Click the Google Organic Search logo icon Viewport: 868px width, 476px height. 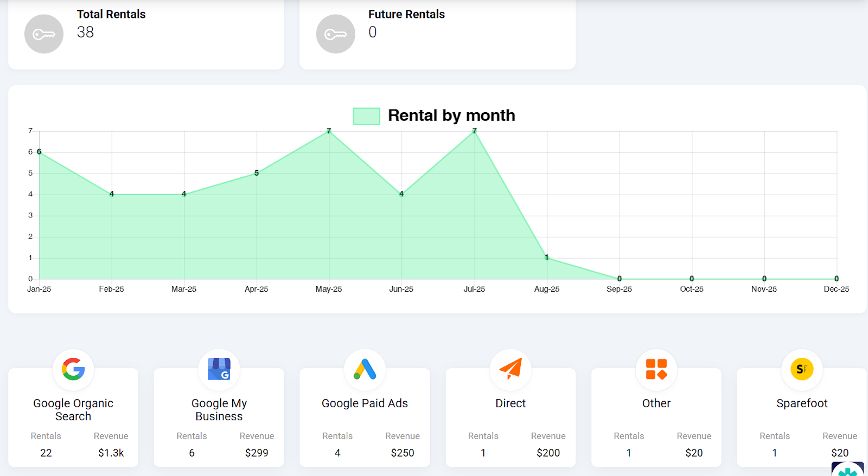tap(73, 369)
